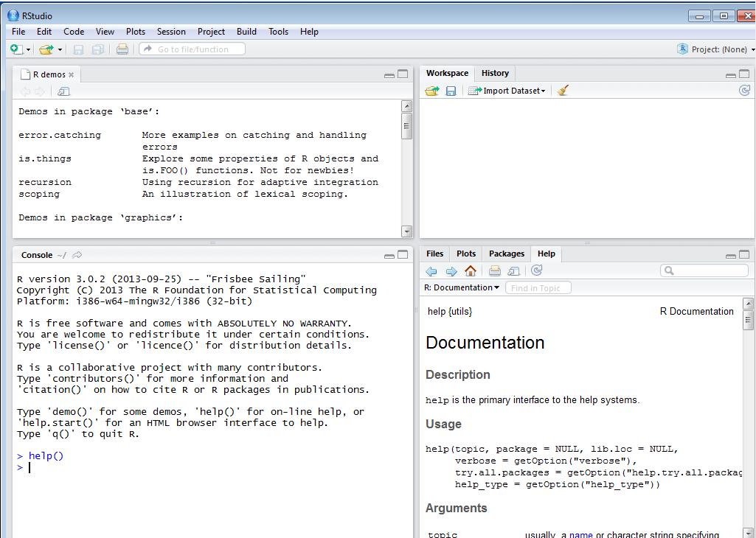Click the Refresh workspace icon
This screenshot has width=756, height=538.
pos(744,90)
